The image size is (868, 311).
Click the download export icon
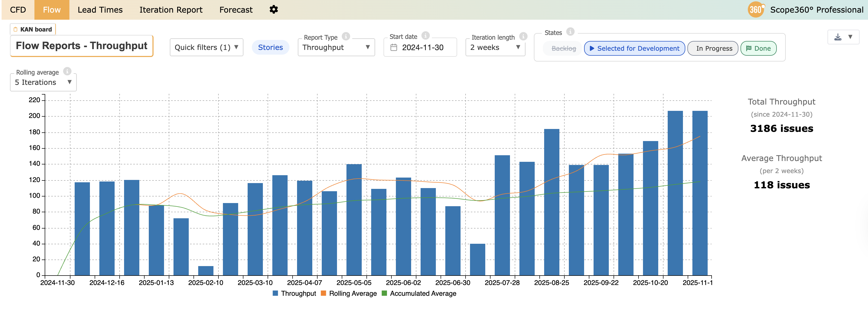point(838,37)
